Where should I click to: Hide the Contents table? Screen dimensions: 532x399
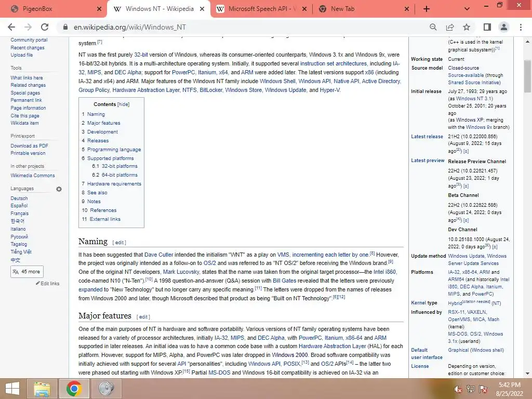[124, 104]
